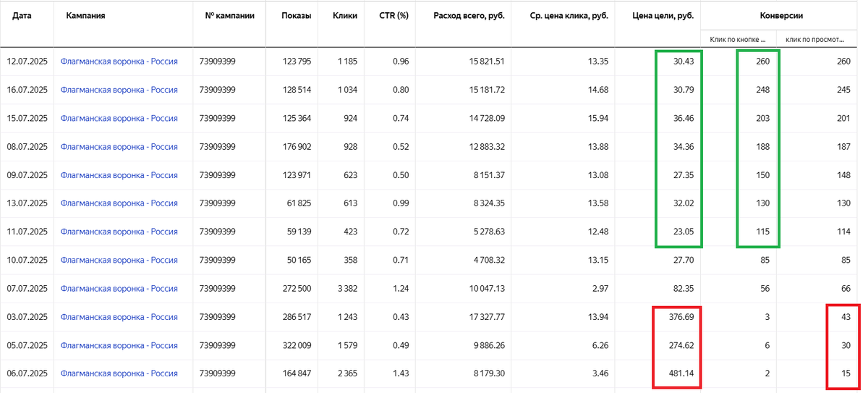Click the Кампания column header
868x393 pixels.
(x=85, y=15)
